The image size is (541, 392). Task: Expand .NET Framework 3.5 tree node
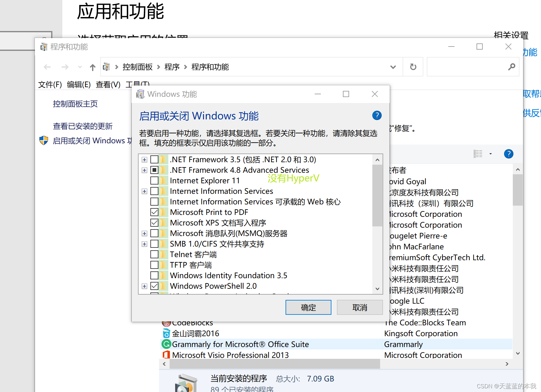tap(144, 160)
